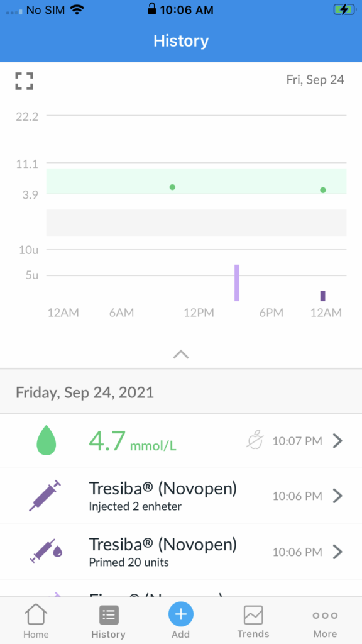The width and height of the screenshot is (362, 644).
Task: Tap the crossed-out apple meal icon
Action: [x=255, y=441]
